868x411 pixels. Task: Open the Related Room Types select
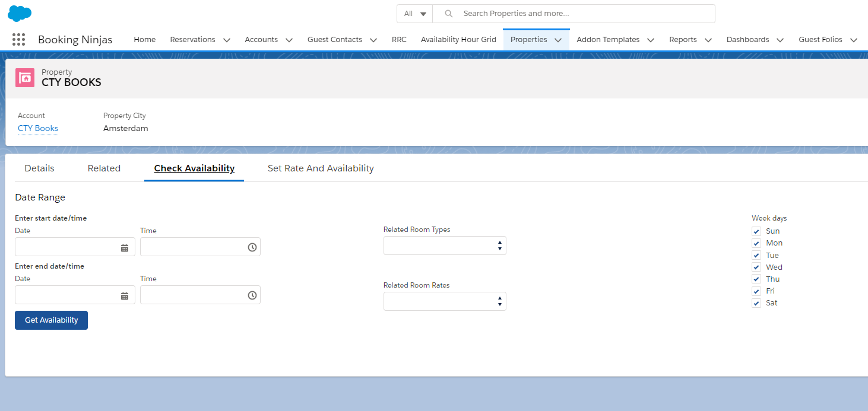[x=445, y=246]
